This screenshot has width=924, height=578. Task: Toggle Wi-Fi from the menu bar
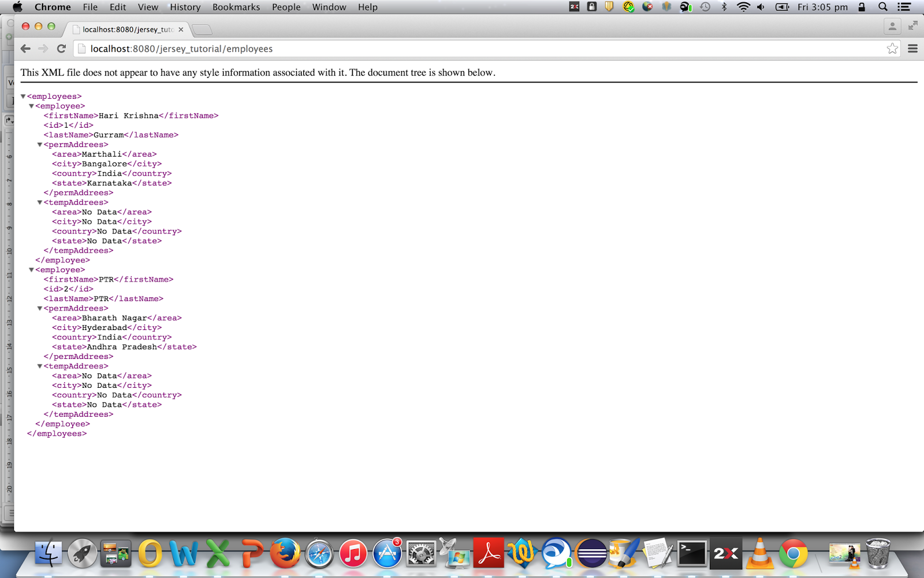tap(743, 7)
